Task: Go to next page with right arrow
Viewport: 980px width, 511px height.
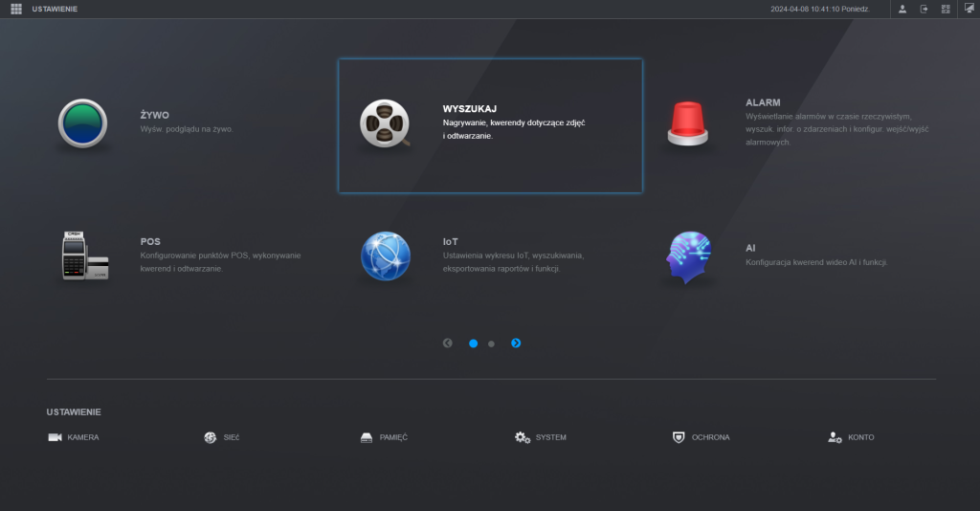Action: tap(516, 343)
